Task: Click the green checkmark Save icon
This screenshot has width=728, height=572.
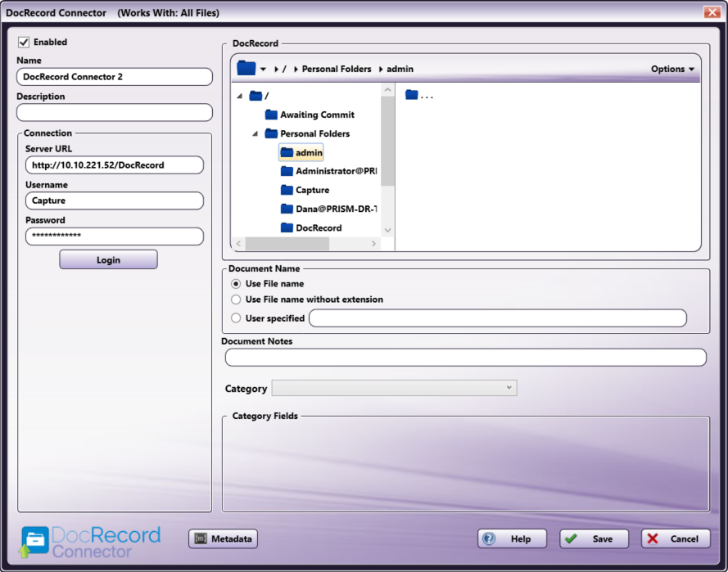Action: coord(571,538)
